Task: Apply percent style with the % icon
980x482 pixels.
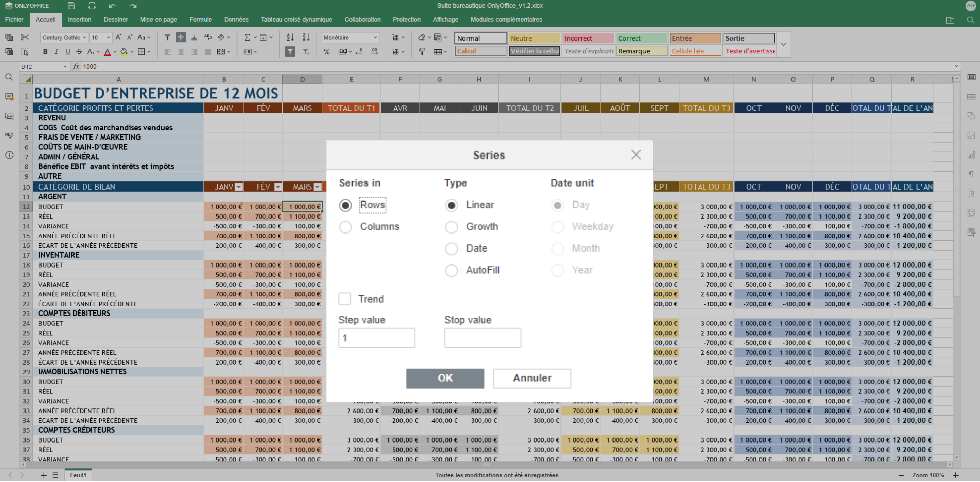Action: (326, 52)
